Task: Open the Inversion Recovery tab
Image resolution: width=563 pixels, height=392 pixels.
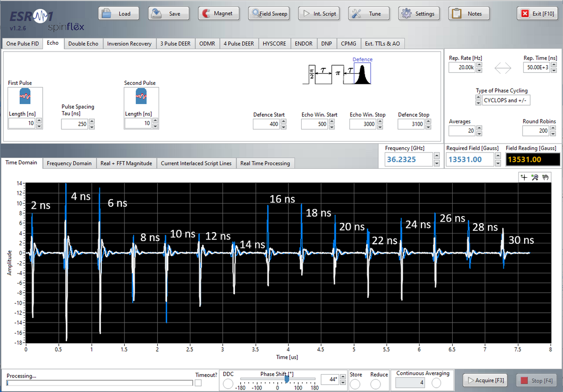Action: [x=129, y=44]
